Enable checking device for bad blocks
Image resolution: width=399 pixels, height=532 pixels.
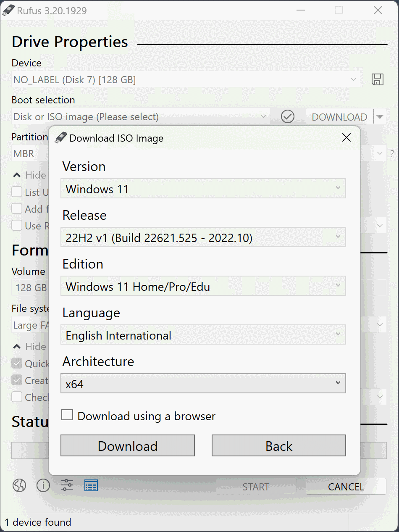point(17,397)
